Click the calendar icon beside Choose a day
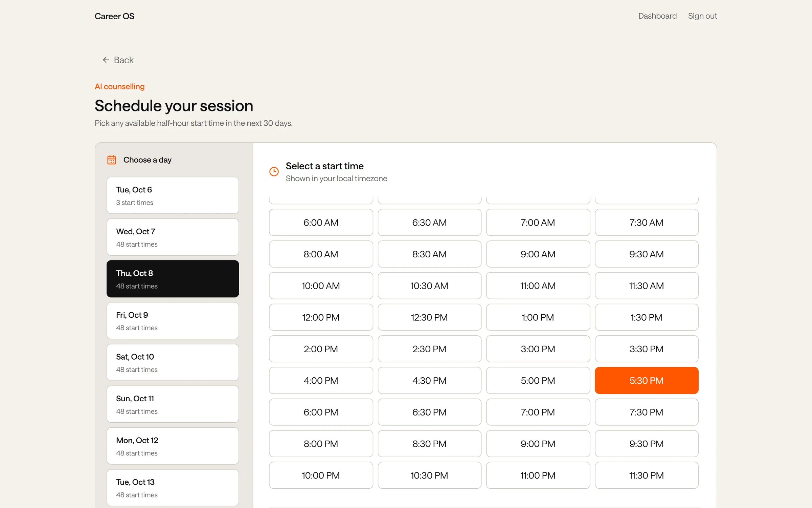 [112, 160]
